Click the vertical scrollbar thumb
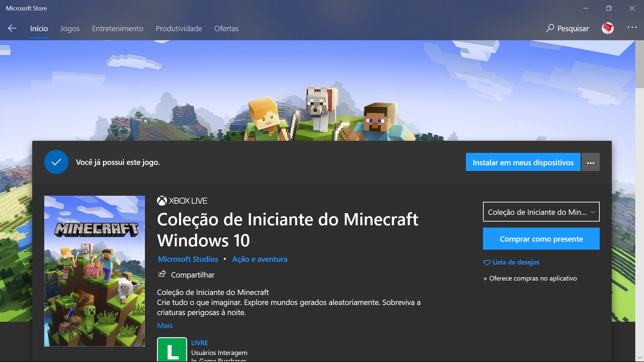Image resolution: width=644 pixels, height=362 pixels. click(639, 64)
